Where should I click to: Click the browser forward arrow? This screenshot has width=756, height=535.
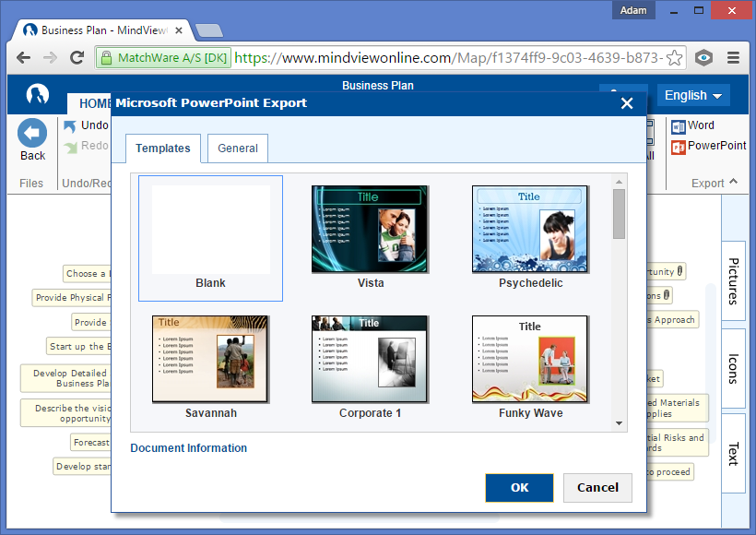pos(50,58)
